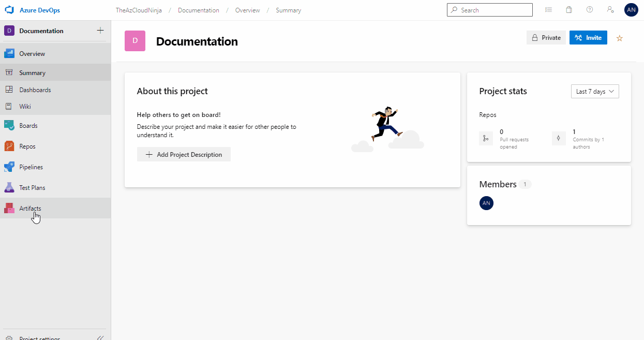Open the Help question mark icon

click(590, 10)
